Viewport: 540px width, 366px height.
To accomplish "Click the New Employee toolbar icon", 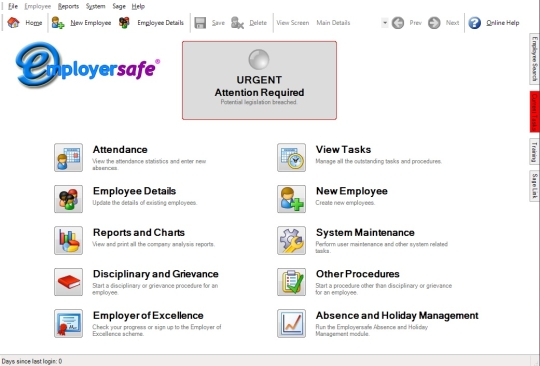I will click(x=58, y=23).
